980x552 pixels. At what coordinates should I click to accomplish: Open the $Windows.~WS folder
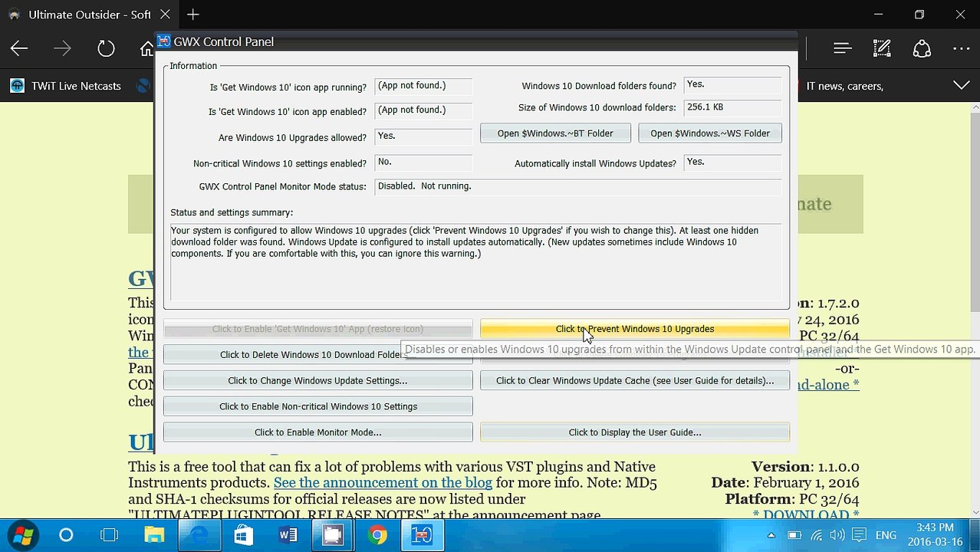tap(710, 133)
